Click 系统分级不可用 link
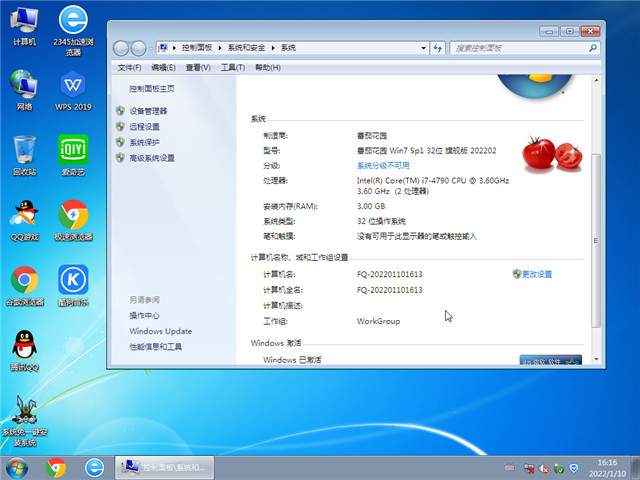The height and width of the screenshot is (480, 640). coord(383,165)
